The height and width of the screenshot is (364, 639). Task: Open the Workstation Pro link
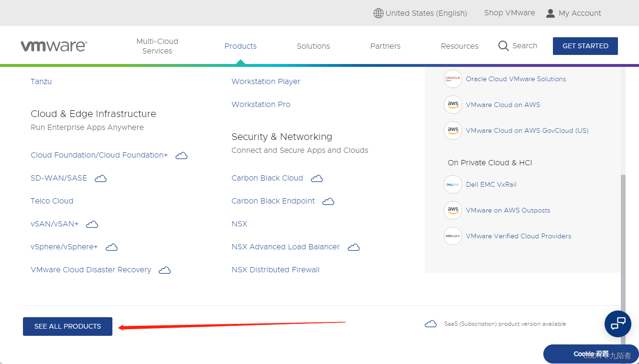coord(261,104)
